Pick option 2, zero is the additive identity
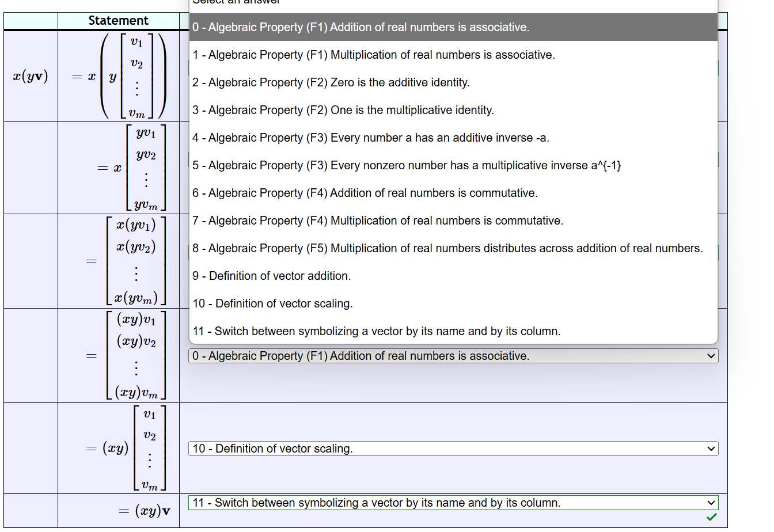The width and height of the screenshot is (774, 532). pos(453,82)
